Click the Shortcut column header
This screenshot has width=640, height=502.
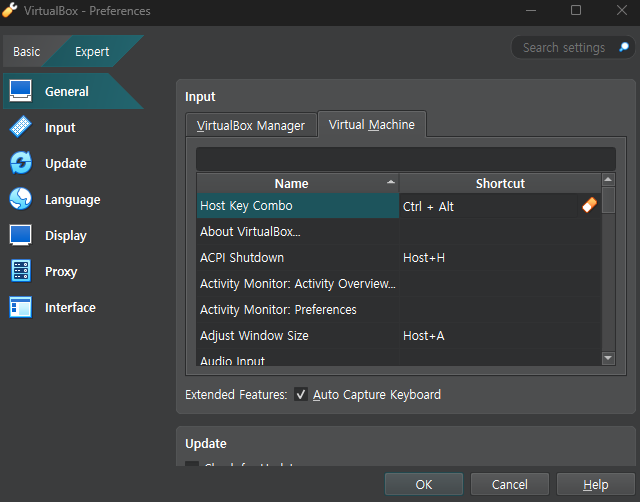(x=500, y=183)
